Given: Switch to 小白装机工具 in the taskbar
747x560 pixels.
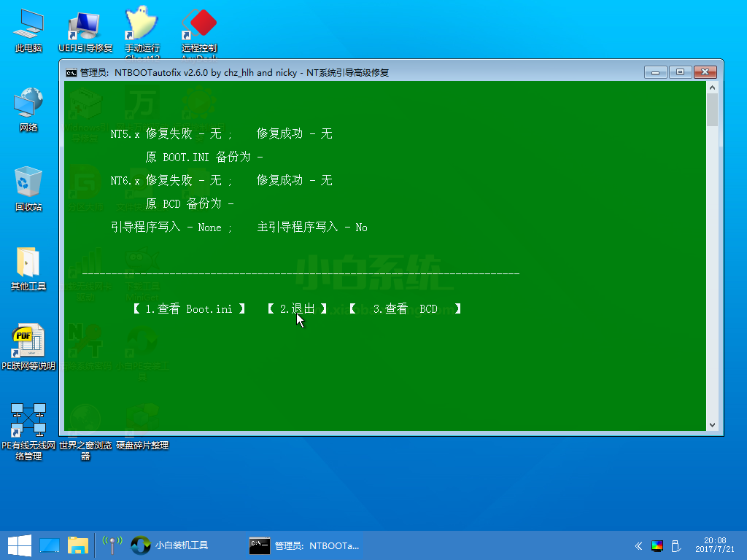Looking at the screenshot, I should point(170,545).
